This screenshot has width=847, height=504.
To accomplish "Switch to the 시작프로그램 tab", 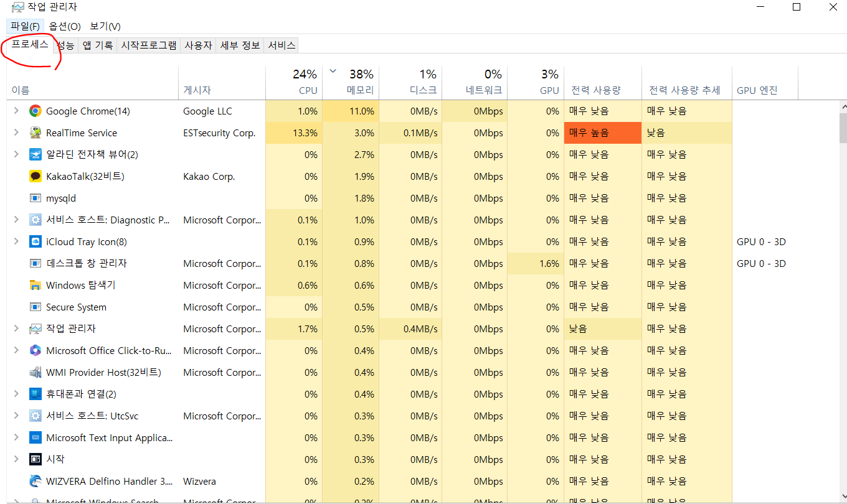I will 149,45.
